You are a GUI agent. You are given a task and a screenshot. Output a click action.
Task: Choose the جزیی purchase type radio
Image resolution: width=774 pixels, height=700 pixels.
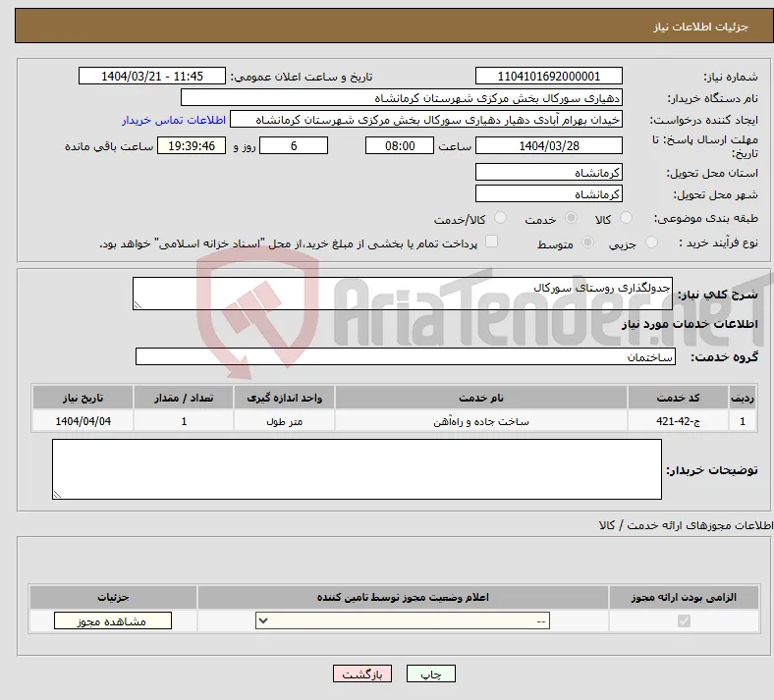coord(651,242)
